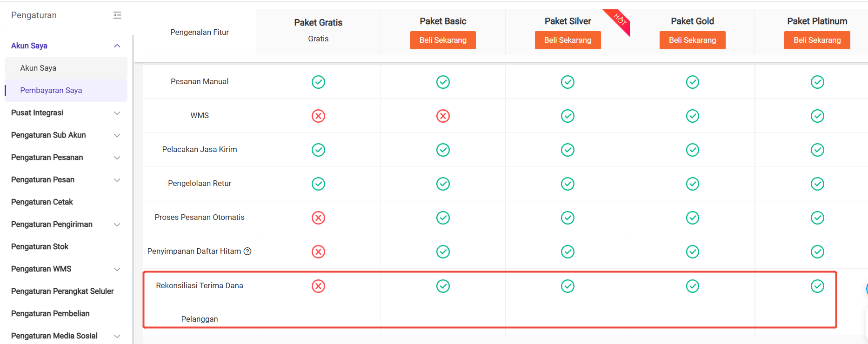Open the Akun Saya sub-item
The width and height of the screenshot is (868, 344).
click(x=38, y=68)
